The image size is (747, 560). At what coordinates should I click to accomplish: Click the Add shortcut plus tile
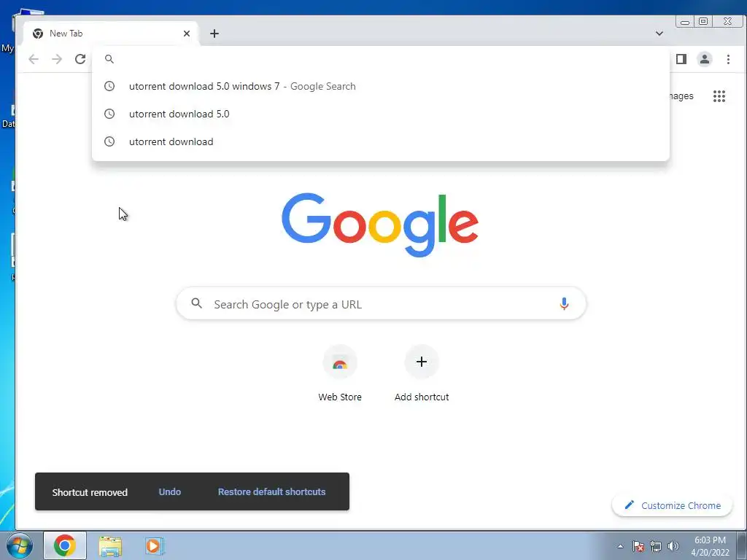tap(421, 374)
